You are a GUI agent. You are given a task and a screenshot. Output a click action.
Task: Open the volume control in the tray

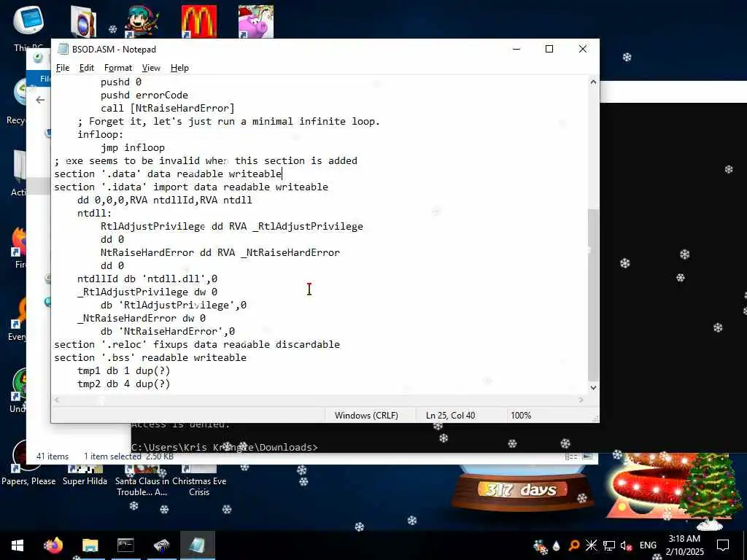point(626,545)
